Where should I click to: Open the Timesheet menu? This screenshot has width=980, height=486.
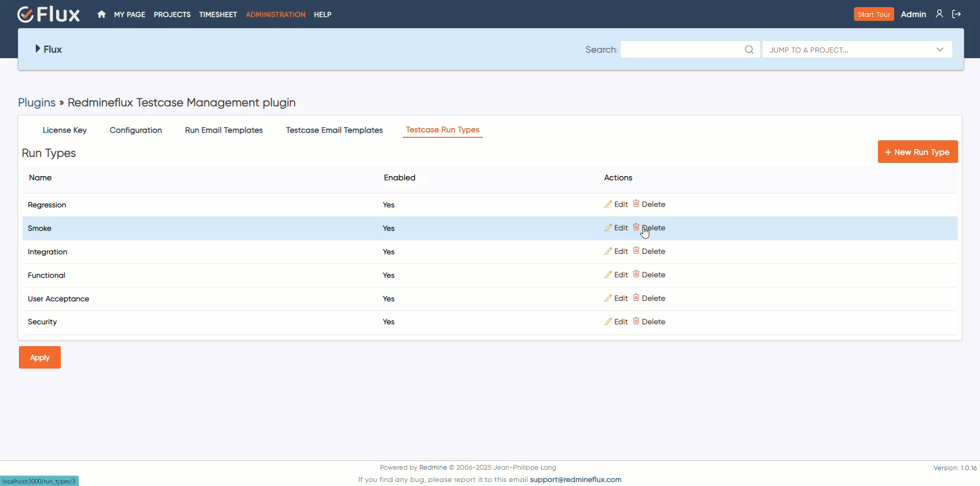click(x=218, y=14)
